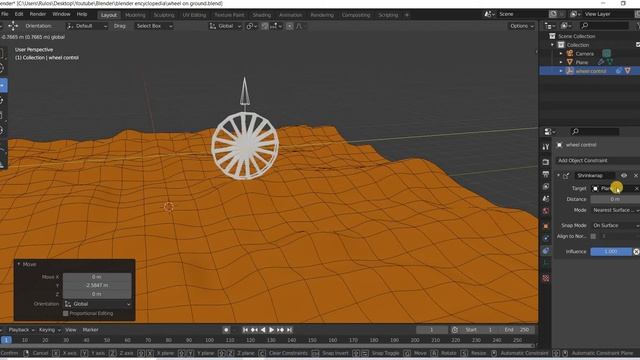Open the Options dropdown in viewport
640x360 pixels.
[x=522, y=26]
